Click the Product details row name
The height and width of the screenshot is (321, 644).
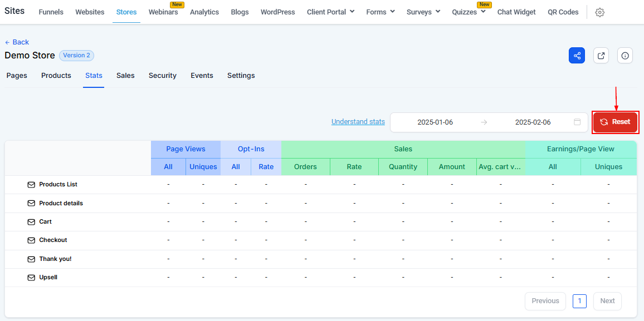[x=61, y=204]
